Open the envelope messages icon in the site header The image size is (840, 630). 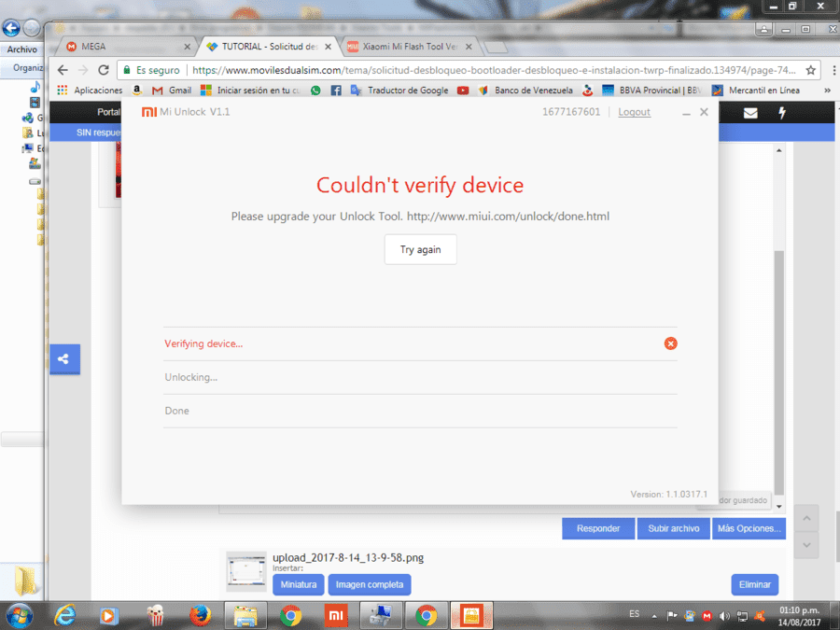[x=750, y=113]
